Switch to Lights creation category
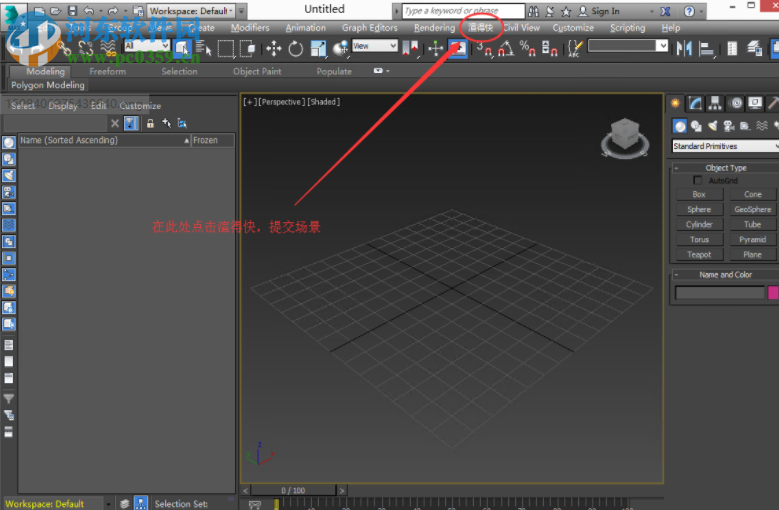 714,126
